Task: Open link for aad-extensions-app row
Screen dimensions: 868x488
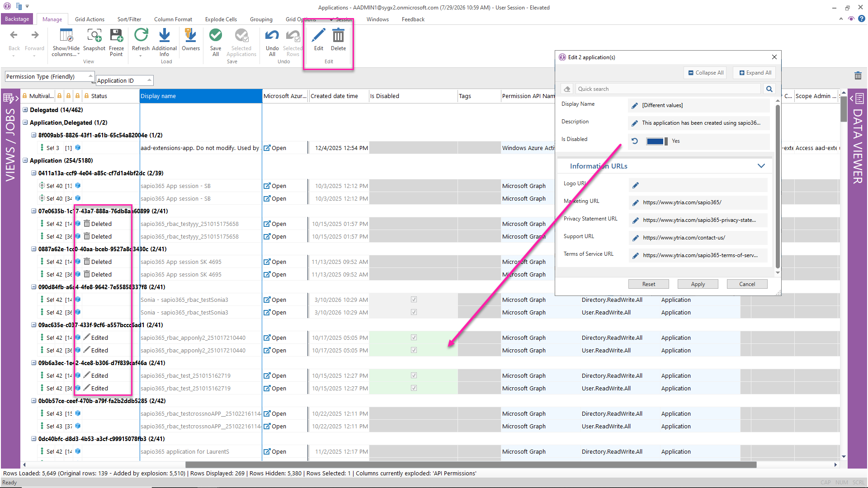Action: point(275,148)
